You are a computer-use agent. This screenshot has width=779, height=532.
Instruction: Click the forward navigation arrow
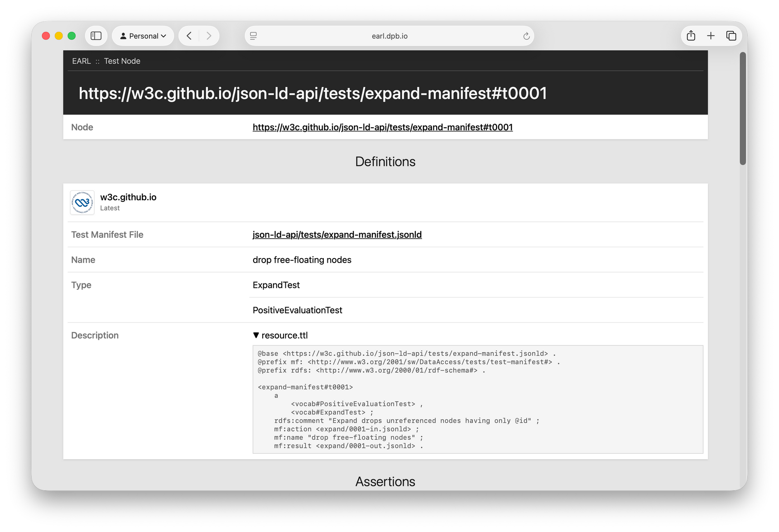pos(209,35)
